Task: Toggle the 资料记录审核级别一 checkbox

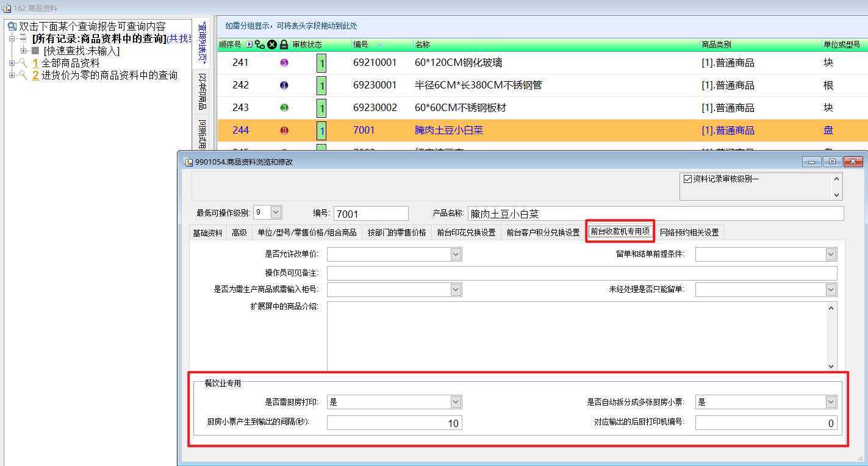Action: (x=687, y=179)
